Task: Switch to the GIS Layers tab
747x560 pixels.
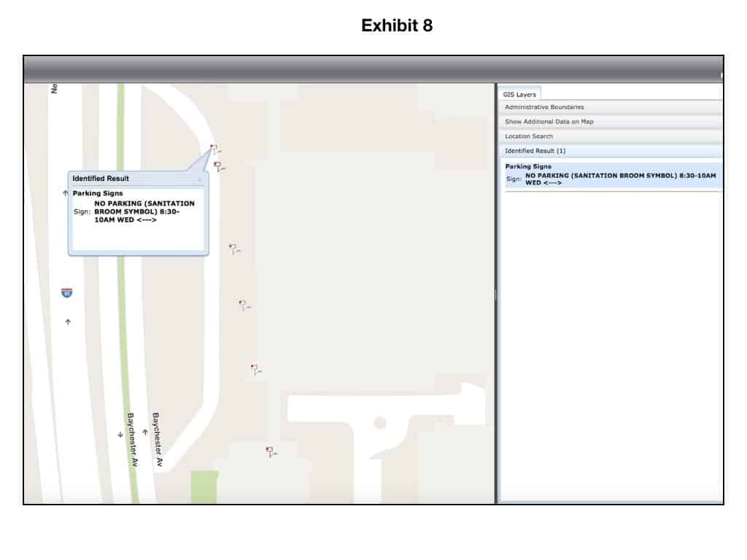Action: coord(519,94)
